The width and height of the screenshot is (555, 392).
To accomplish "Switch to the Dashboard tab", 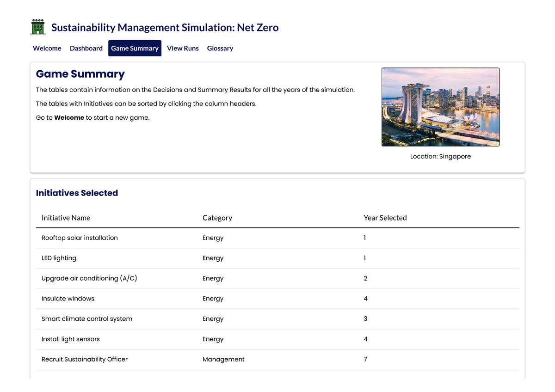I will (x=86, y=48).
